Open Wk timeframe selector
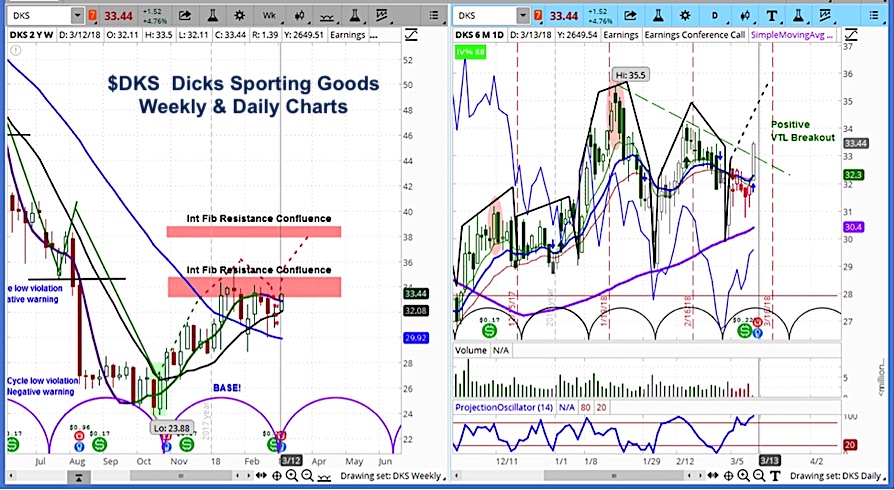The image size is (894, 490). (269, 15)
